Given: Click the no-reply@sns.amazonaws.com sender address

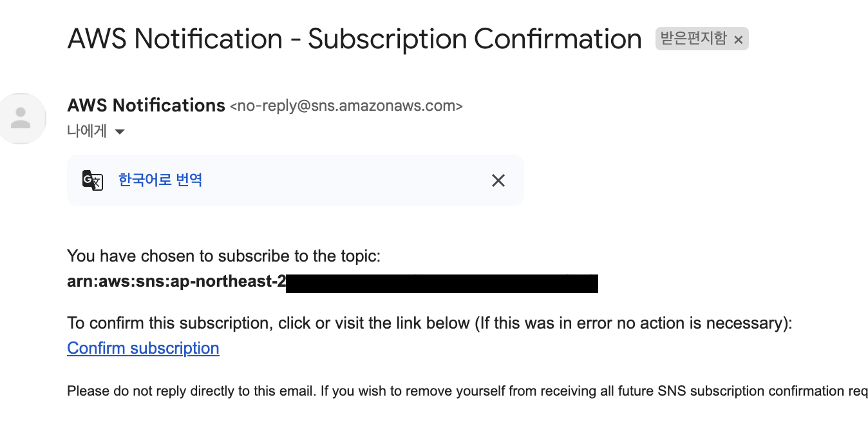Looking at the screenshot, I should point(346,106).
